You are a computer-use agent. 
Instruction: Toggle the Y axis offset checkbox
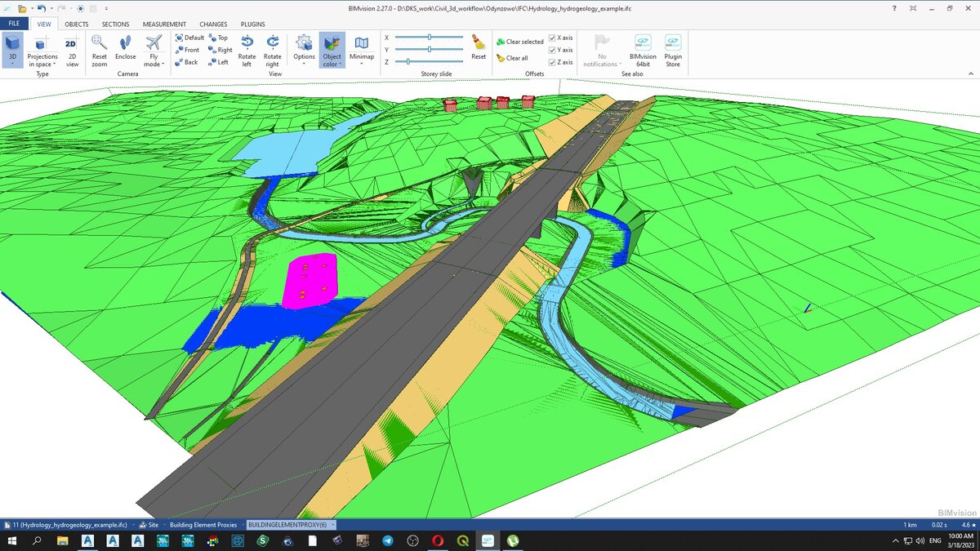click(x=553, y=50)
